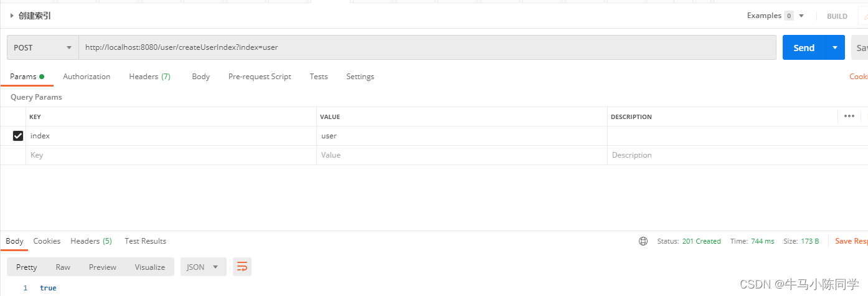Open the Params tab

27,77
